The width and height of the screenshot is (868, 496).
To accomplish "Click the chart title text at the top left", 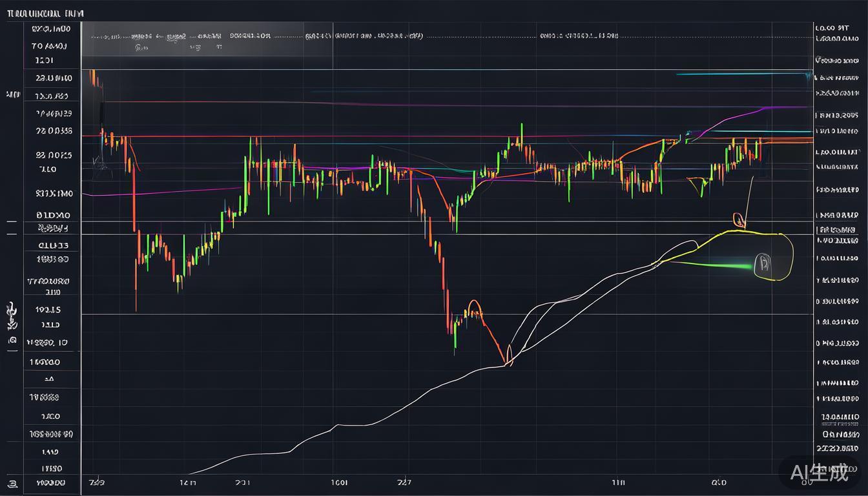I will [x=45, y=13].
